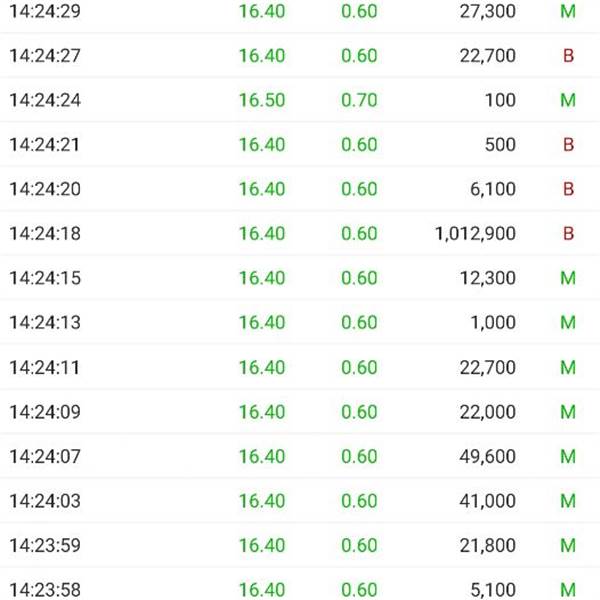
Task: Click the M marker on 14:24:15 row
Action: tap(568, 278)
